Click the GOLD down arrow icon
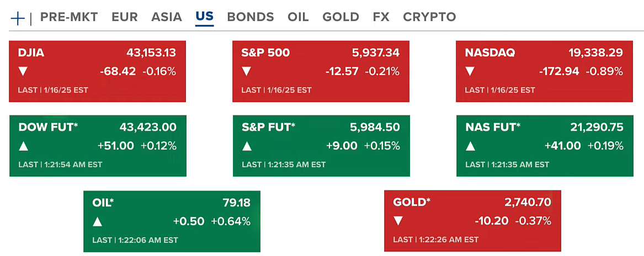Image resolution: width=644 pixels, height=256 pixels. point(398,221)
